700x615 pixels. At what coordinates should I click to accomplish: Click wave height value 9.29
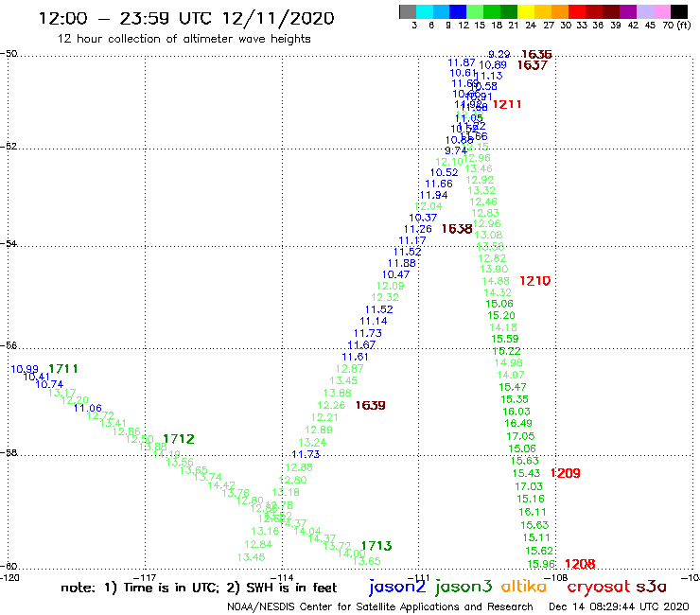(x=499, y=54)
